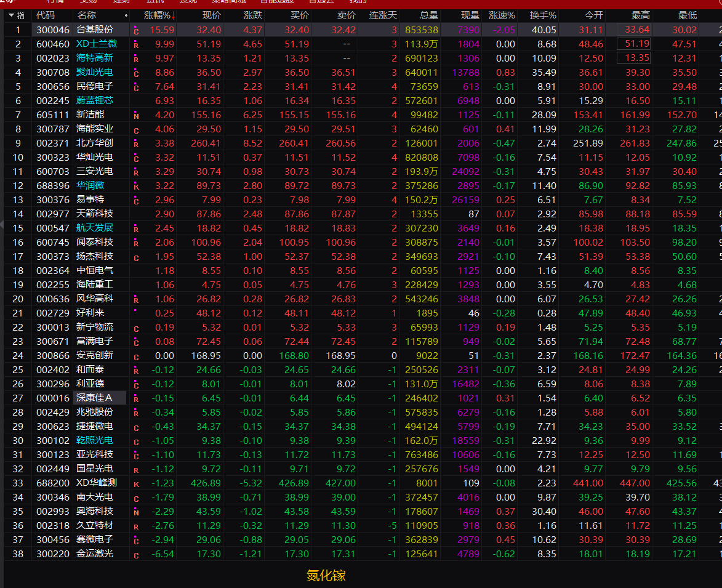Select stock code 002371 北方华创
The height and width of the screenshot is (588, 722).
pyautogui.click(x=52, y=143)
